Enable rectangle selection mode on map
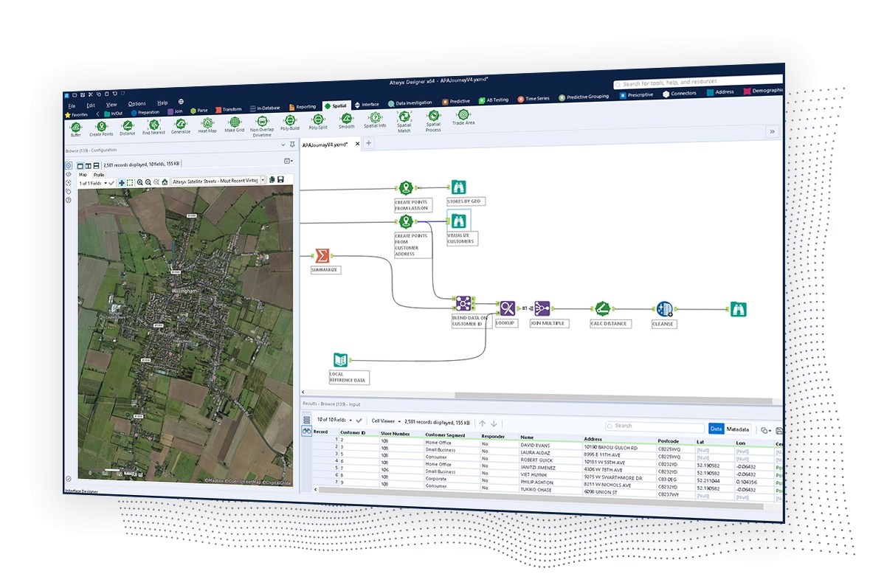Screen dimensions: 870x588 (x=130, y=182)
